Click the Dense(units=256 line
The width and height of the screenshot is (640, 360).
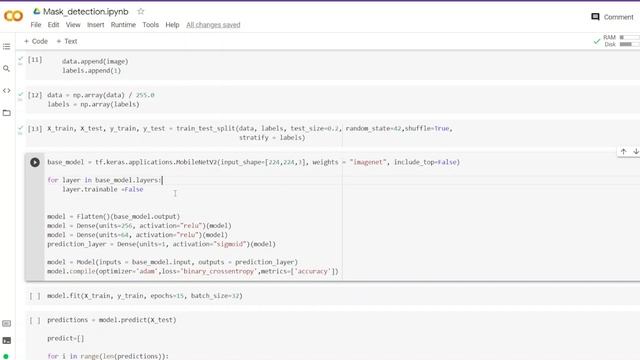click(x=139, y=226)
